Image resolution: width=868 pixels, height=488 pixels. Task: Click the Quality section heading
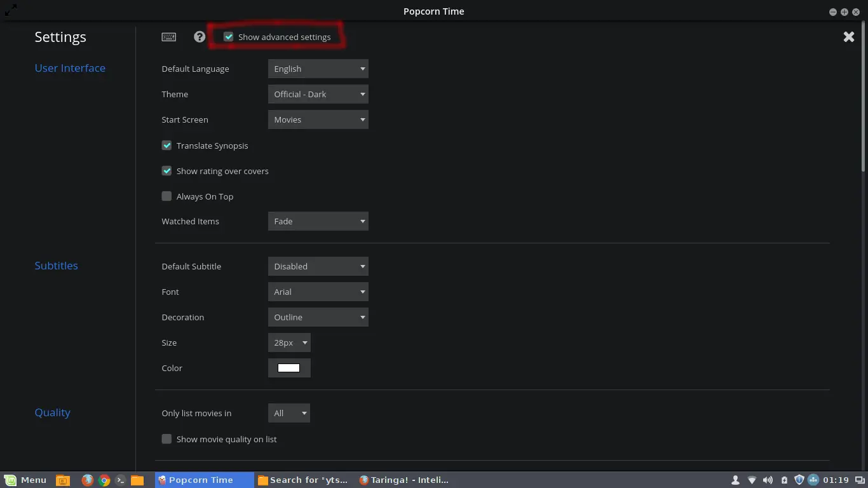click(52, 412)
